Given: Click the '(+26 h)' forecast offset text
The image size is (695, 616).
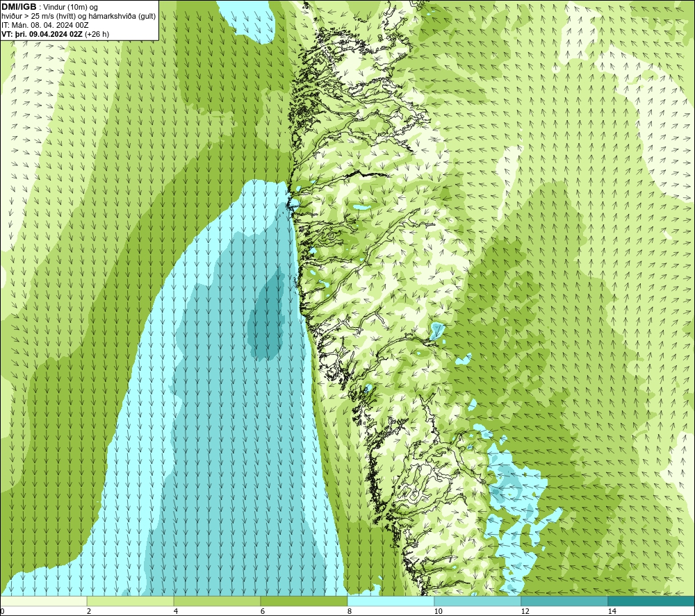Looking at the screenshot, I should tap(97, 34).
